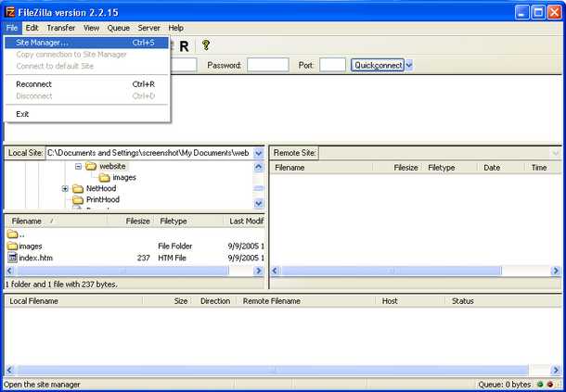566x392 pixels.
Task: Choose Reconnect from the File menu
Action: pos(86,84)
